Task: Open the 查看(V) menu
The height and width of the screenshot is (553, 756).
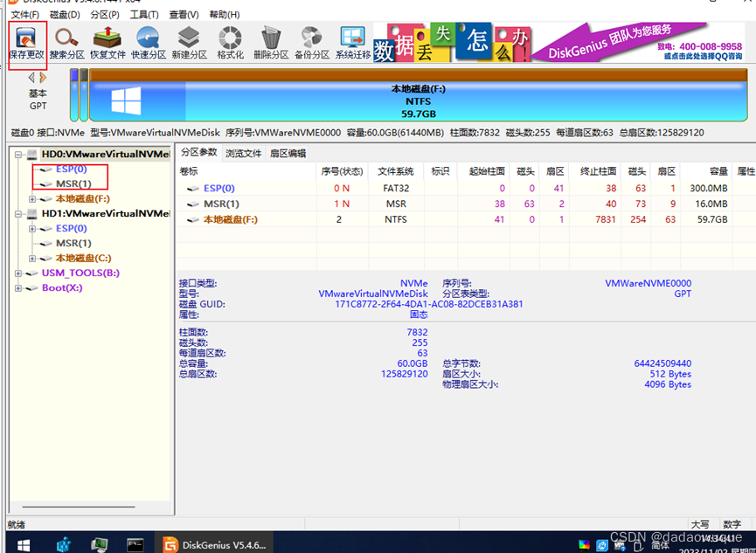Action: 184,15
